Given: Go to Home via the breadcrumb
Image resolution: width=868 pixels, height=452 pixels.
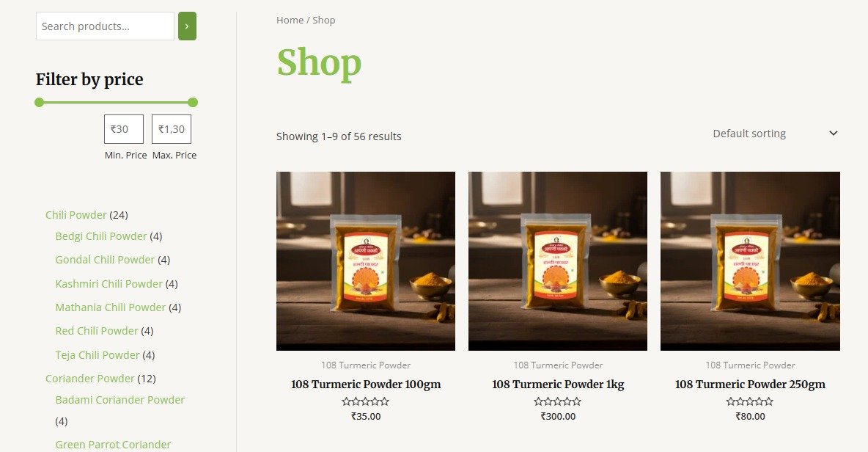Looking at the screenshot, I should point(290,20).
